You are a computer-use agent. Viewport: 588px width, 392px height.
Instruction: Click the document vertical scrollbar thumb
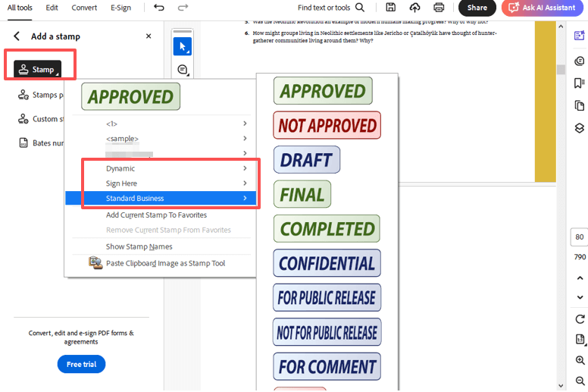pyautogui.click(x=561, y=70)
